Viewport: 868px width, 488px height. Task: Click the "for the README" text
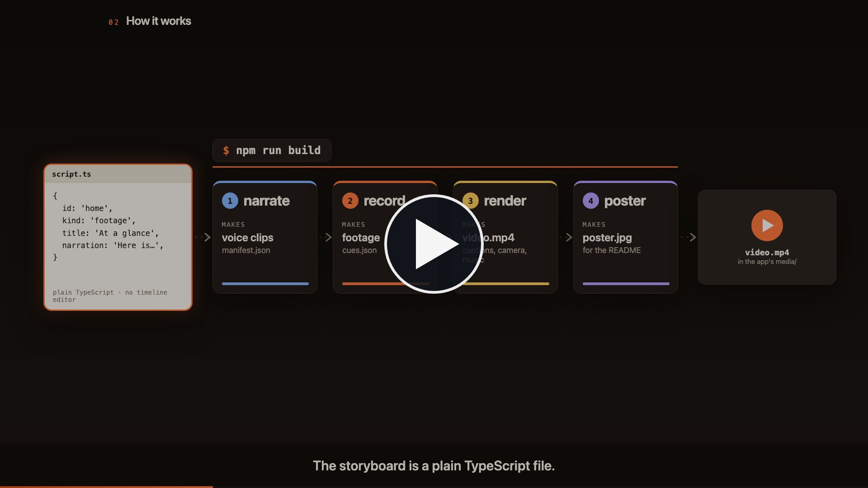[x=612, y=250]
